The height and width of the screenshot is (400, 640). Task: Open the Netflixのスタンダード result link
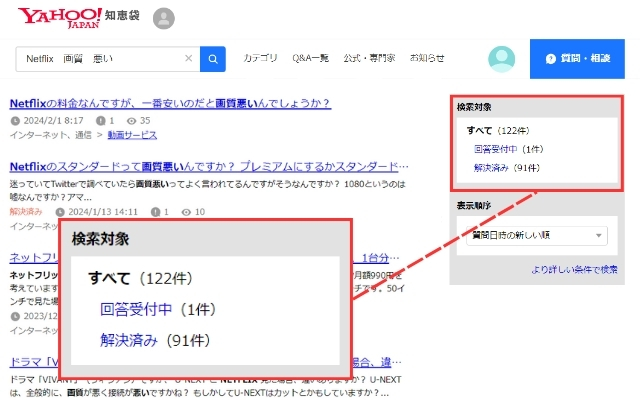(209, 167)
